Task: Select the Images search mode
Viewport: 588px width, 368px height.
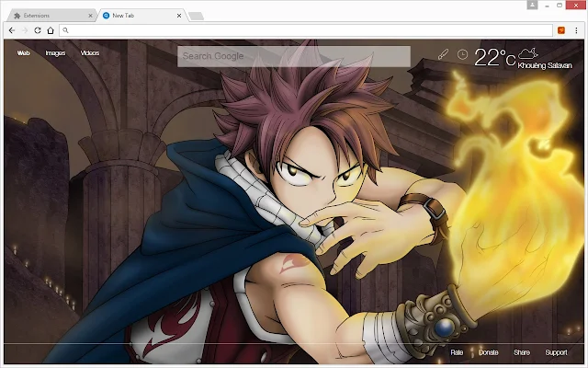Action: 55,53
